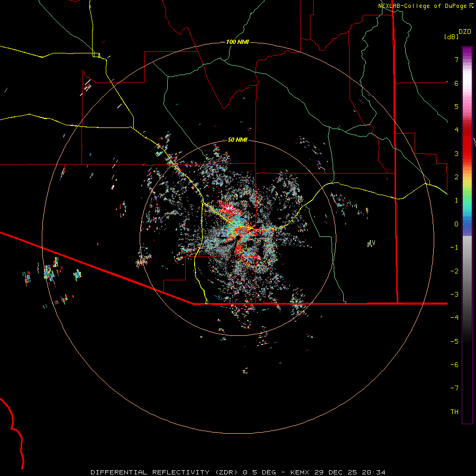Click the scale value "-5"

[x=454, y=342]
